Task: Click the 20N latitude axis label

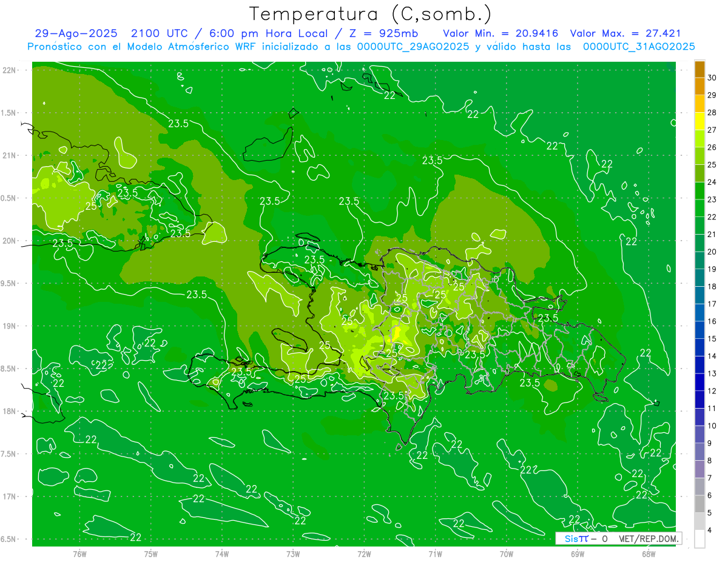Action: (x=9, y=241)
